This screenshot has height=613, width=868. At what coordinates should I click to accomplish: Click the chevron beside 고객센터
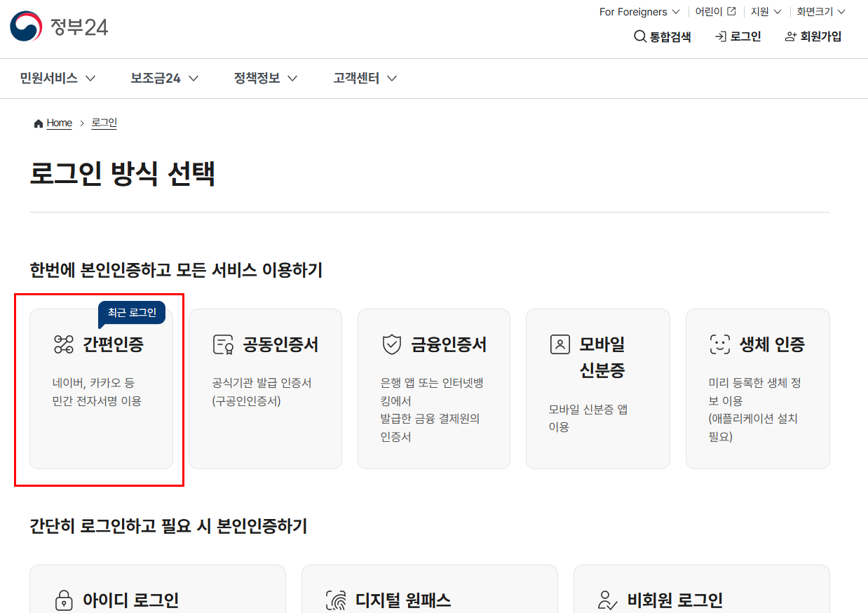pos(392,79)
